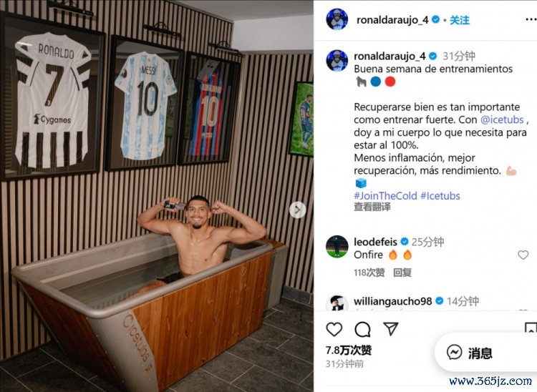Go to next photo with carousel arrow
This screenshot has width=537, height=392.
pos(298,210)
